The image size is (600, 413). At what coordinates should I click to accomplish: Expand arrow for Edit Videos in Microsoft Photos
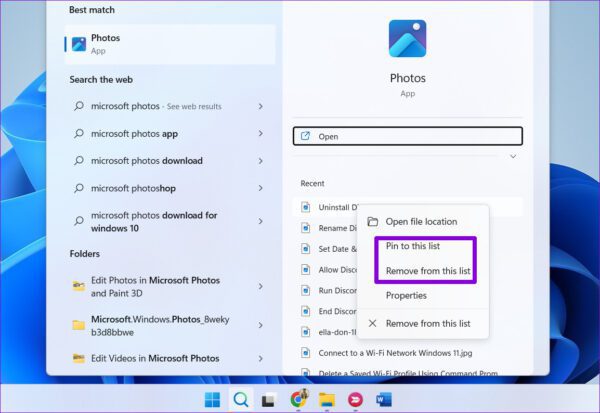tap(261, 358)
